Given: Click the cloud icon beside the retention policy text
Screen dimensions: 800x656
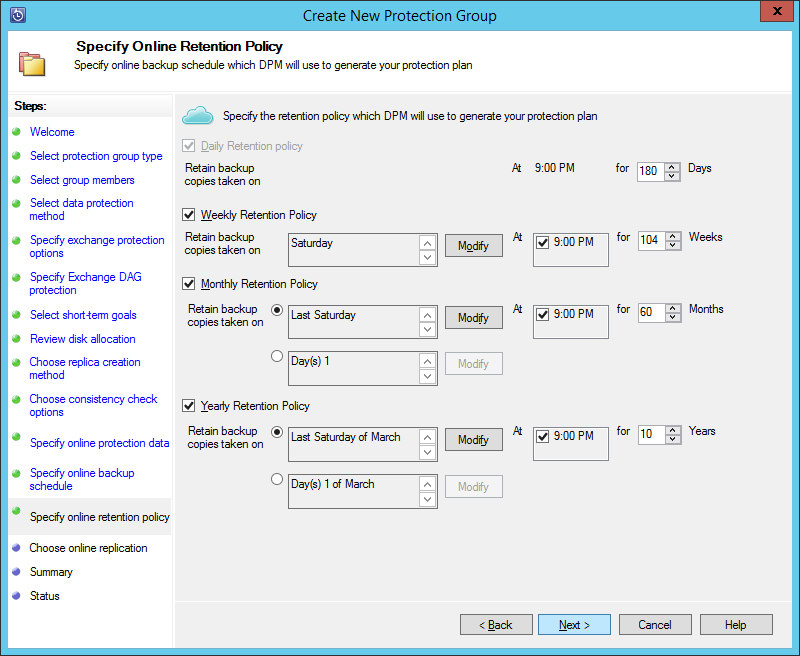Looking at the screenshot, I should click(x=202, y=116).
